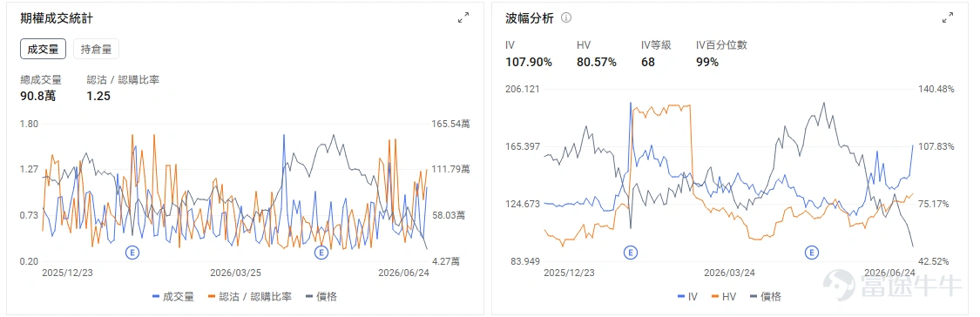Click the IV百分位數 label
The width and height of the screenshot is (980, 317).
pyautogui.click(x=722, y=45)
